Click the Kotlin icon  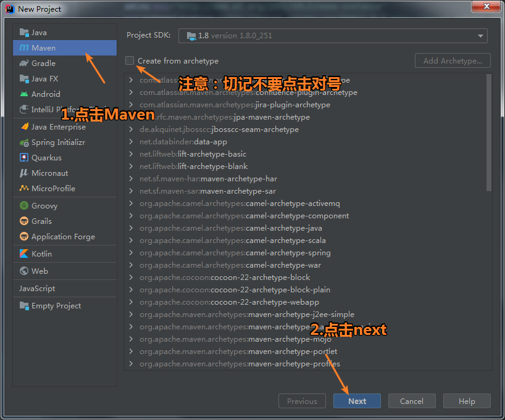tap(24, 254)
